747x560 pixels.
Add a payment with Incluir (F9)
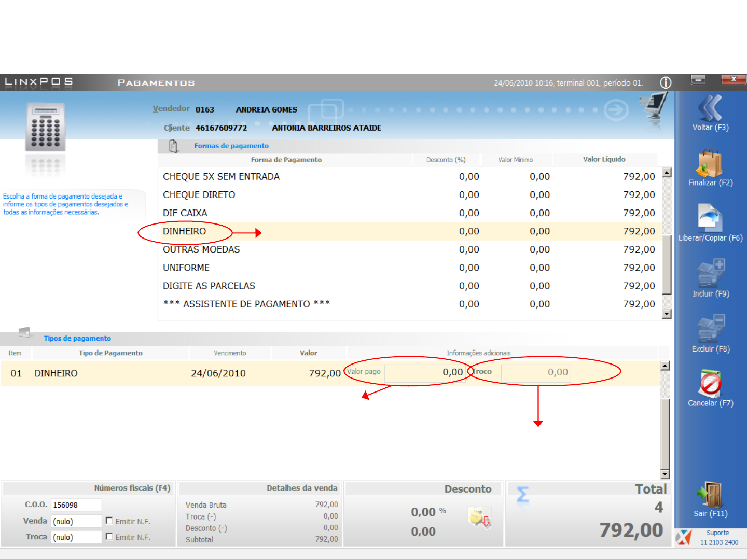[x=711, y=273]
